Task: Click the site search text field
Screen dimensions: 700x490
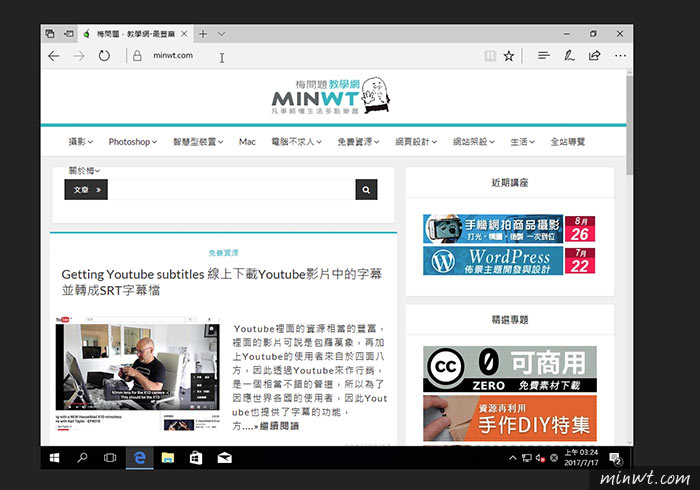Action: [x=232, y=190]
